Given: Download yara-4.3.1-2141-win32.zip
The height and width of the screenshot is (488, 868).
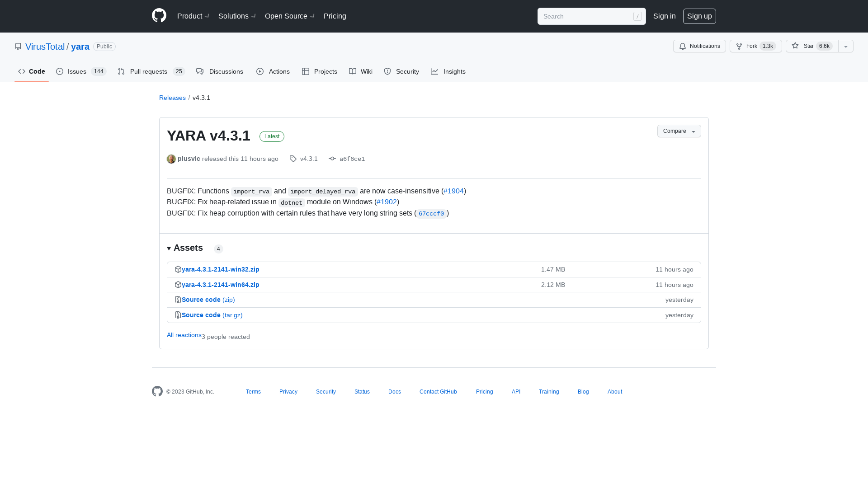Looking at the screenshot, I should tap(221, 269).
